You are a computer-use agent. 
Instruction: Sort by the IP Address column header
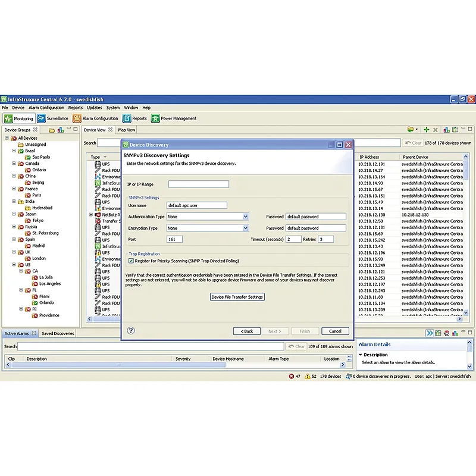[x=378, y=157]
